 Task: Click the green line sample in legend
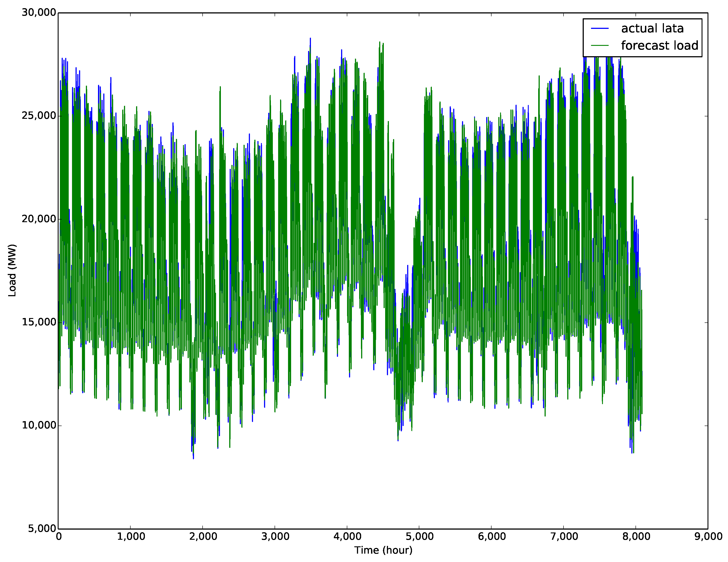tap(600, 46)
